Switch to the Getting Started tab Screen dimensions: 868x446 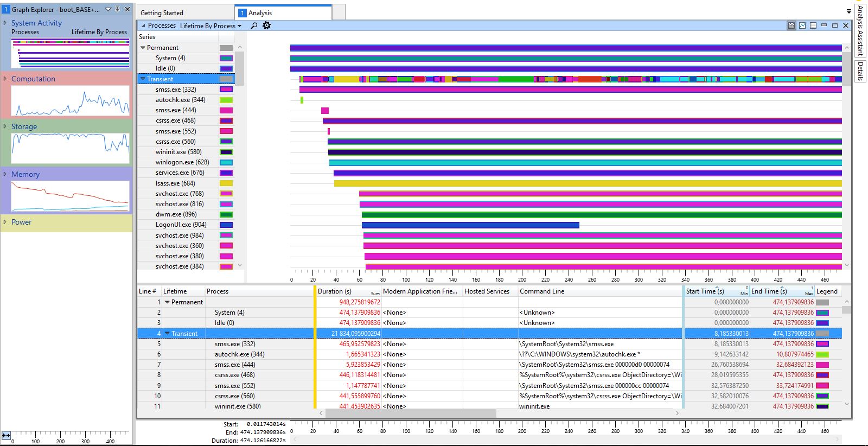pyautogui.click(x=162, y=12)
